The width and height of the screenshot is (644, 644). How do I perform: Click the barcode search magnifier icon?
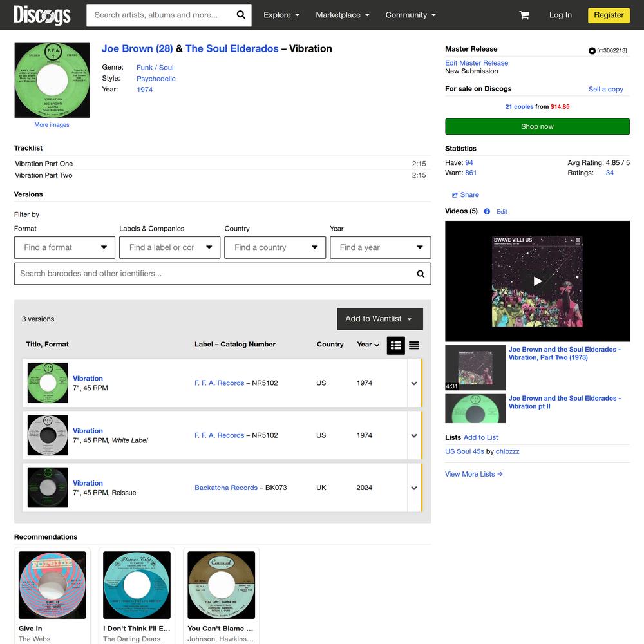point(421,274)
